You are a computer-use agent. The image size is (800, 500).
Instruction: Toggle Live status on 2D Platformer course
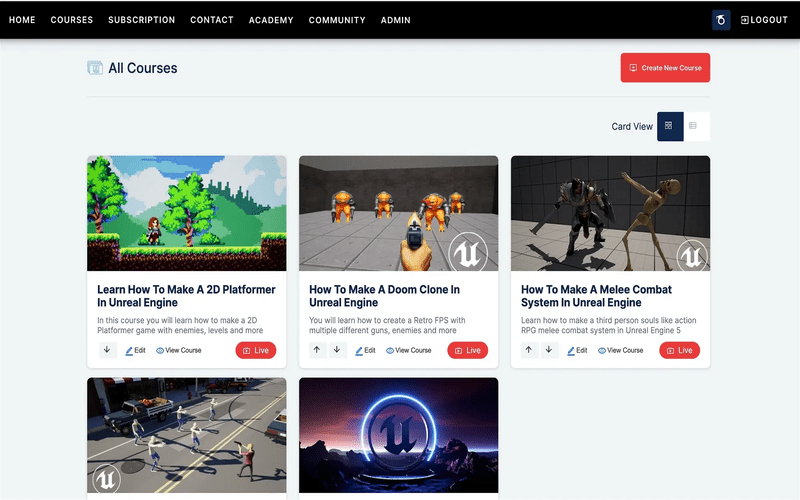256,350
